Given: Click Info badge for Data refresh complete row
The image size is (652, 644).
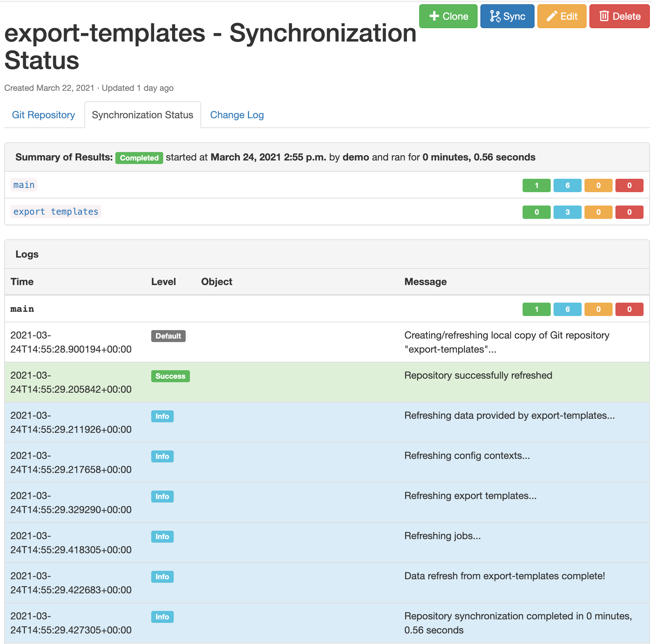Looking at the screenshot, I should click(162, 577).
